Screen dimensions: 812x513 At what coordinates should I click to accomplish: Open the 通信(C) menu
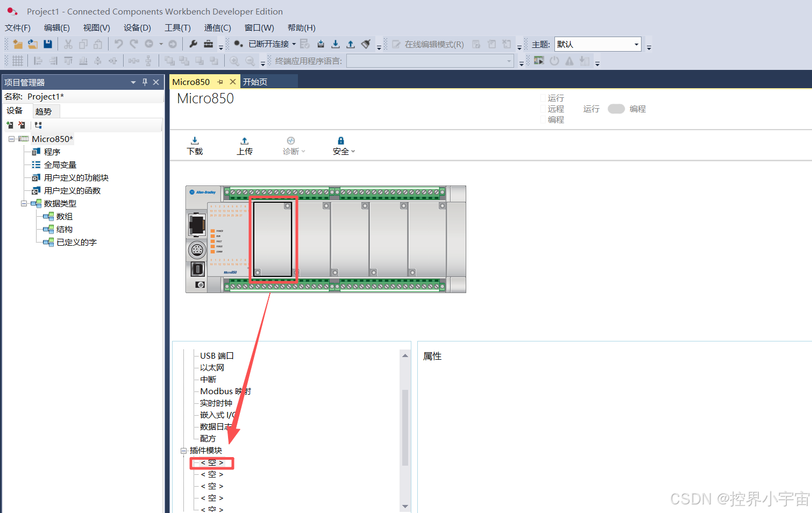click(x=217, y=27)
